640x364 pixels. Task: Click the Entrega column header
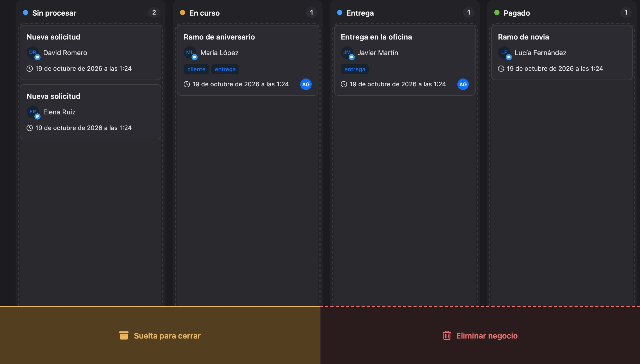360,13
